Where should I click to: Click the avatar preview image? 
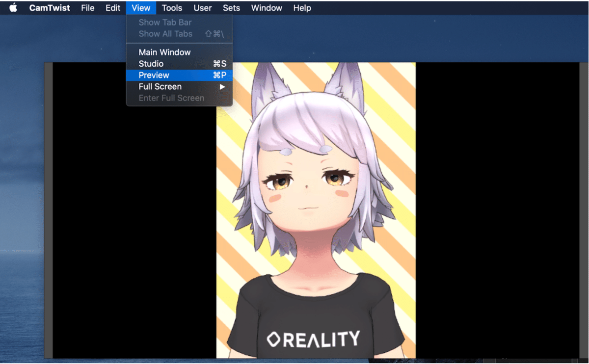point(316,210)
